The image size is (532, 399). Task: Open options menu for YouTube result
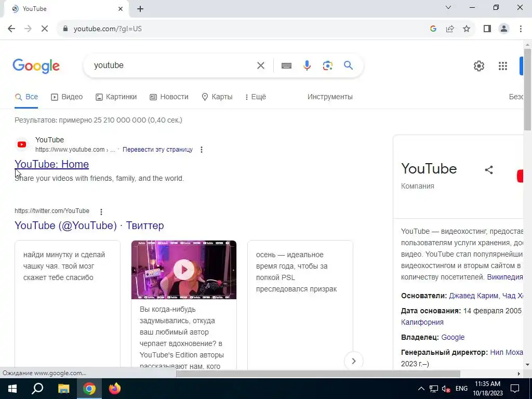pos(202,150)
